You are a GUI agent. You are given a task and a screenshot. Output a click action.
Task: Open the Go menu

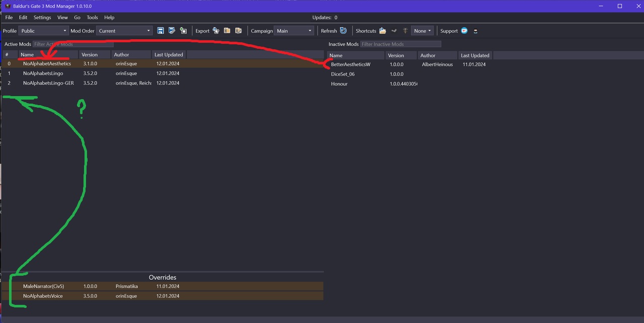click(77, 18)
